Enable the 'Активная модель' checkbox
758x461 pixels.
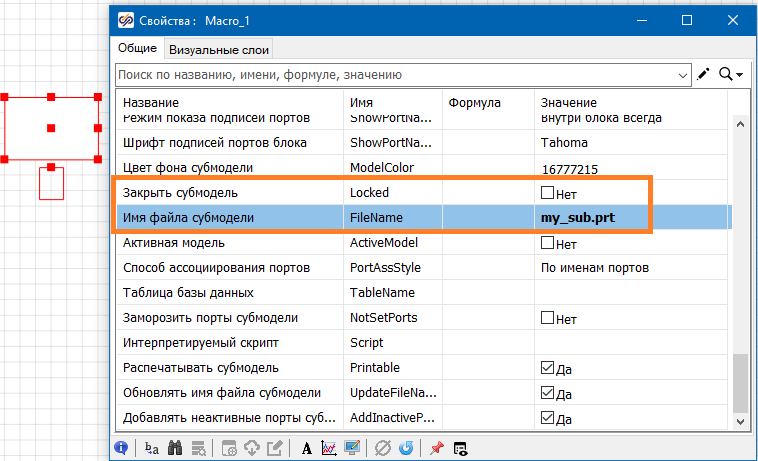(547, 243)
